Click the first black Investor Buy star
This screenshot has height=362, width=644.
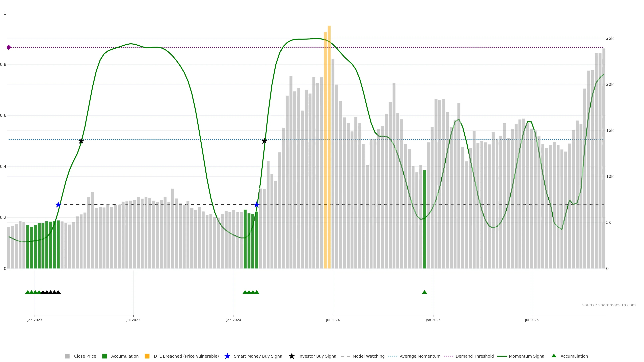pyautogui.click(x=81, y=141)
